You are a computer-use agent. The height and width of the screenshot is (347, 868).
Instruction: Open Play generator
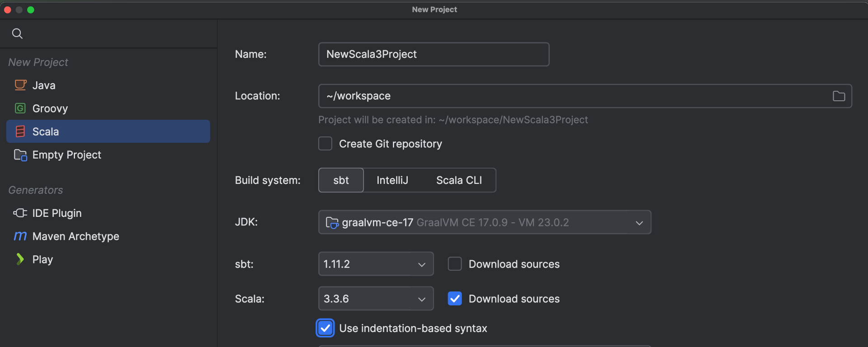[108, 259]
